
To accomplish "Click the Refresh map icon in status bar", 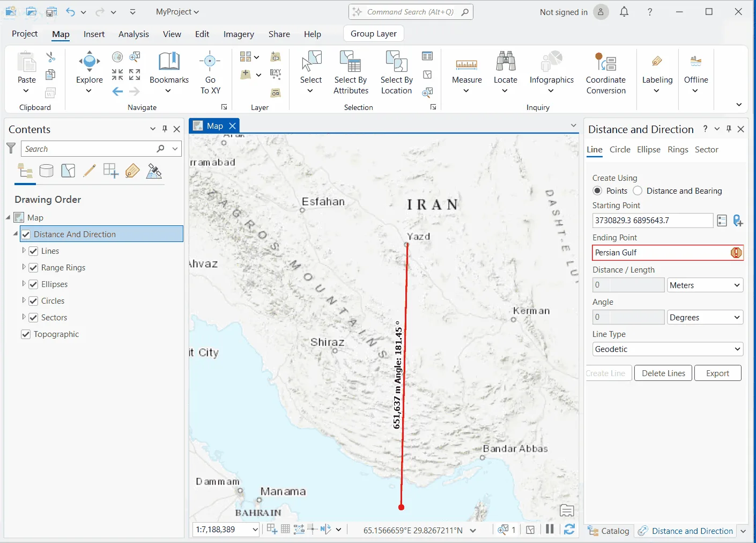I will (x=569, y=530).
